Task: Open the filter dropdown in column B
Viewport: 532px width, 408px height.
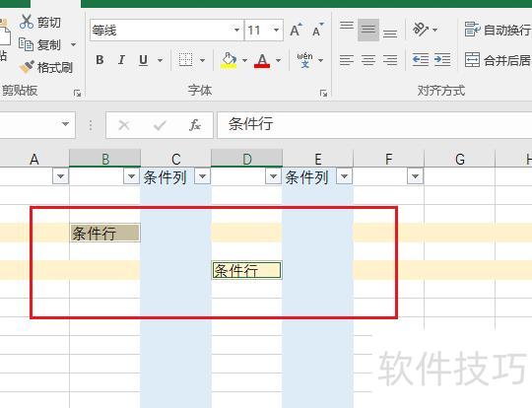Action: pyautogui.click(x=132, y=176)
